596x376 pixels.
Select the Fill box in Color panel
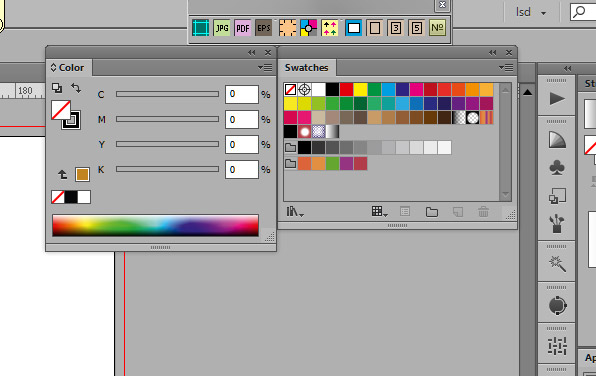tap(61, 110)
